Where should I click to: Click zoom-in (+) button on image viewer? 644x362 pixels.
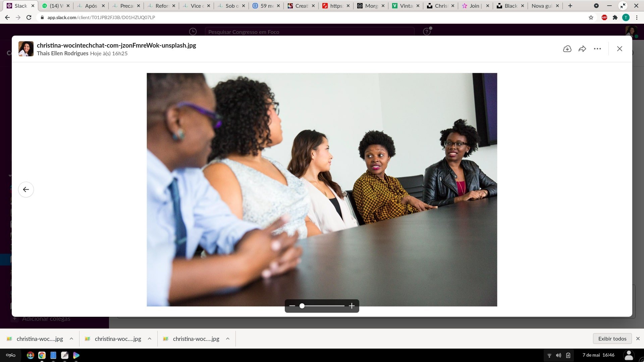(352, 305)
